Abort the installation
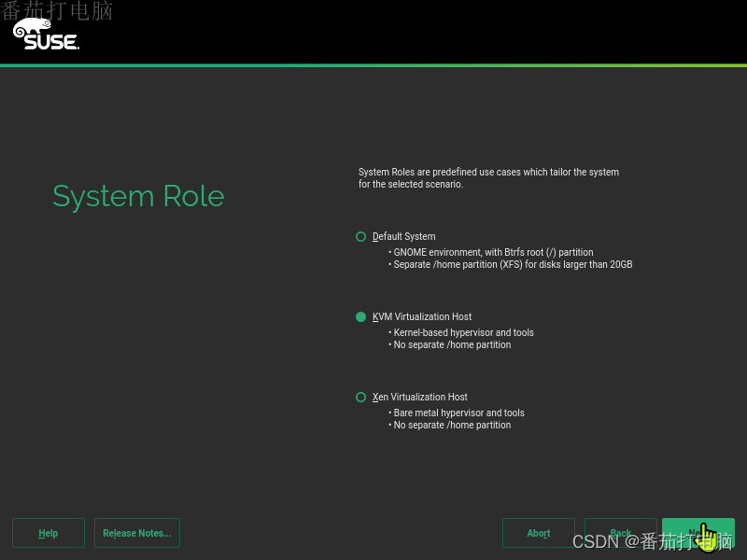747x560 pixels. point(539,533)
